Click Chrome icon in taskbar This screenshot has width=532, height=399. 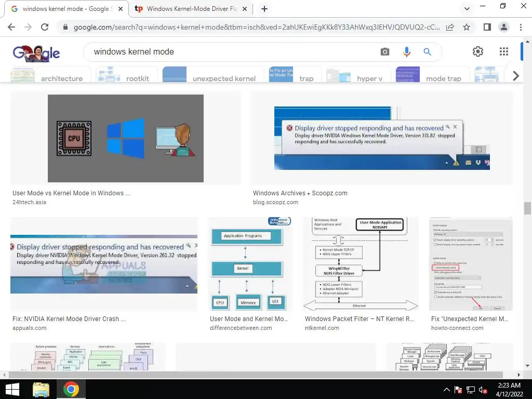point(71,389)
